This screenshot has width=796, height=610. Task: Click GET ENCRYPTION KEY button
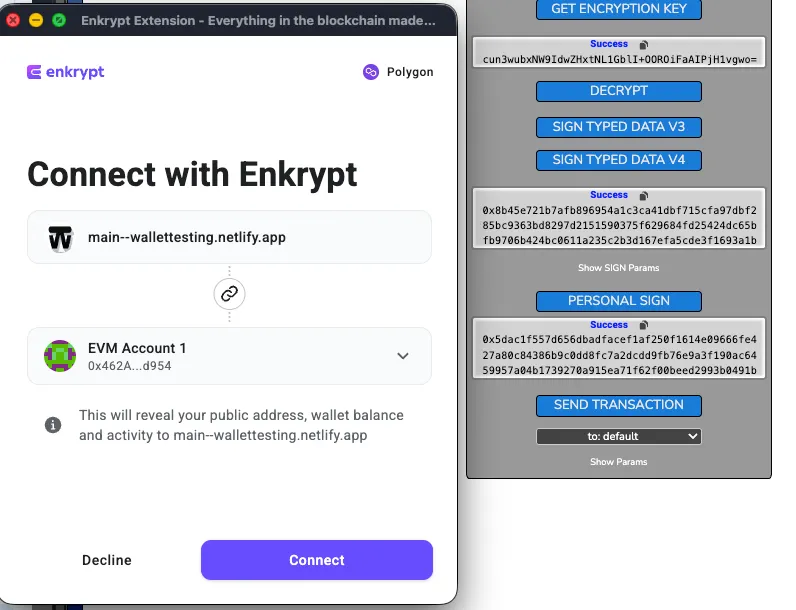(619, 9)
